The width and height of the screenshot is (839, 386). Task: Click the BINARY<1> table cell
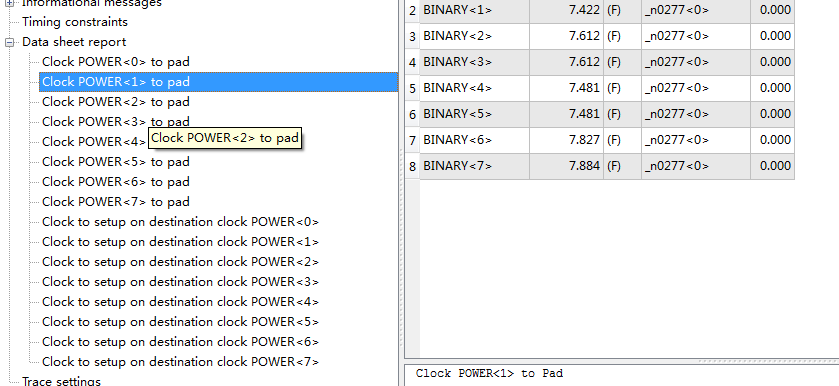tap(475, 10)
